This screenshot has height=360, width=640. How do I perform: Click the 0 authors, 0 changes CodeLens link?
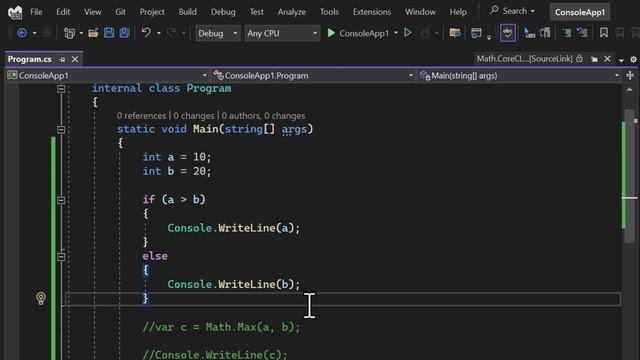(263, 116)
